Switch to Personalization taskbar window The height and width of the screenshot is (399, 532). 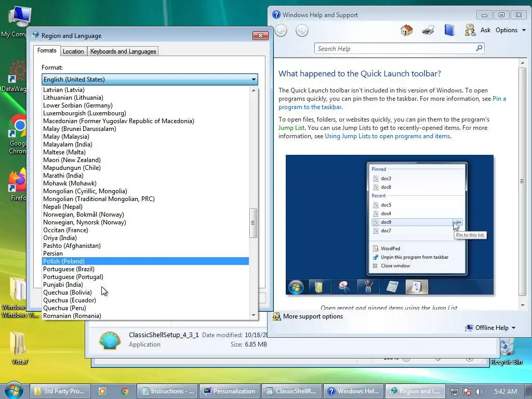point(229,391)
